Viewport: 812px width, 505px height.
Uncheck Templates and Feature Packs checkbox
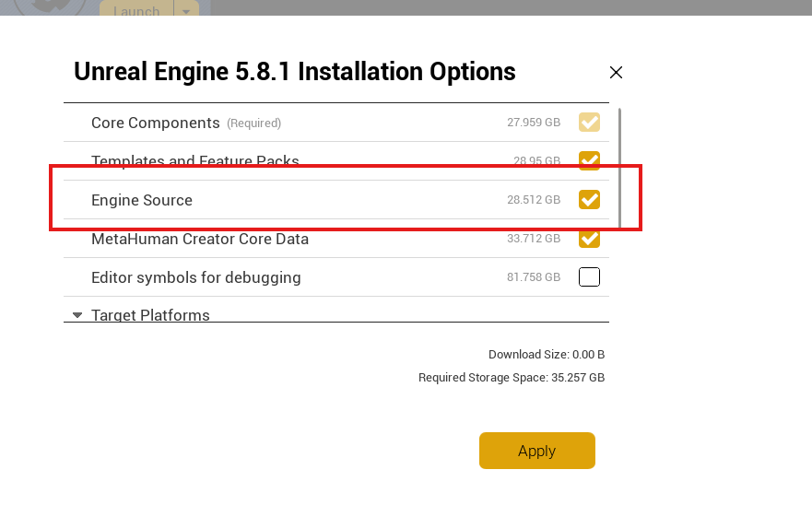pos(589,160)
